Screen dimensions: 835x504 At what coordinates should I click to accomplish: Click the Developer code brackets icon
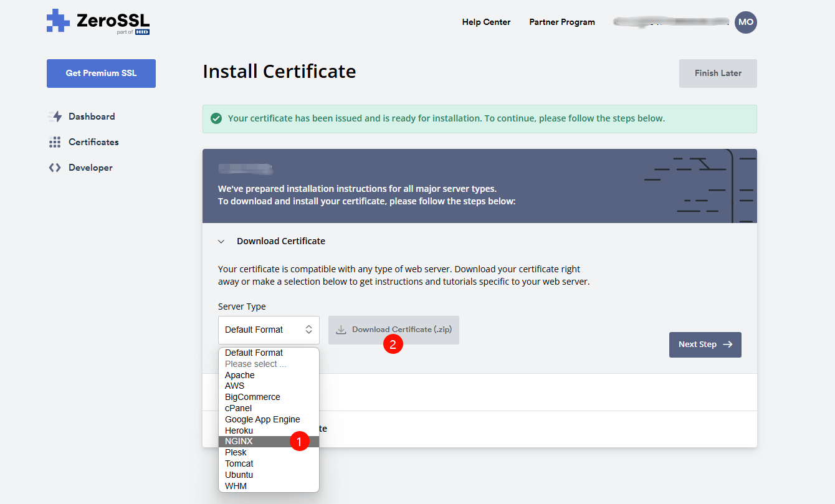tap(55, 168)
